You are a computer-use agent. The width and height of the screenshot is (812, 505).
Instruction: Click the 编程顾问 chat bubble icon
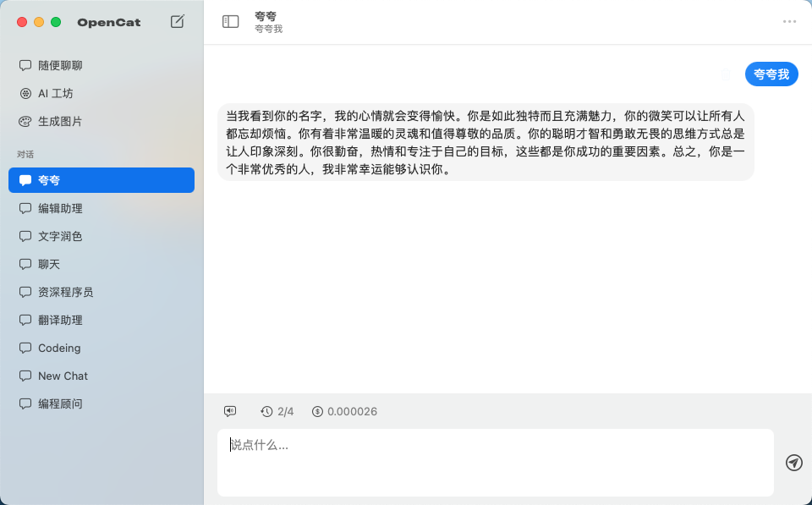(x=25, y=403)
